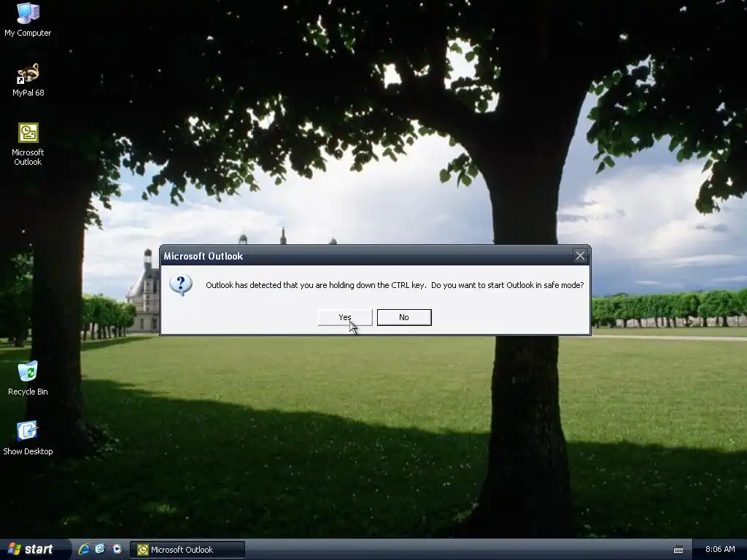
Task: Click Yes to start Outlook in safe mode
Action: (x=345, y=317)
